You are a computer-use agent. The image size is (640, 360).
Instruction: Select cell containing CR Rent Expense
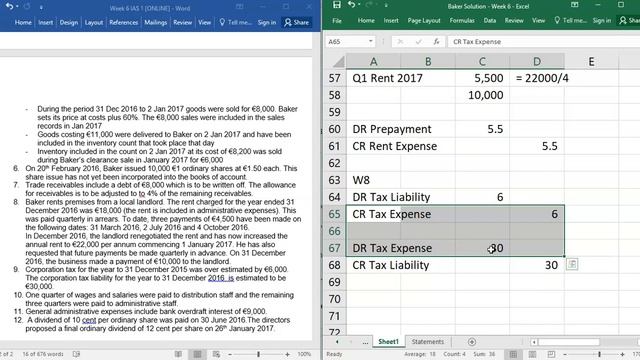point(373,146)
